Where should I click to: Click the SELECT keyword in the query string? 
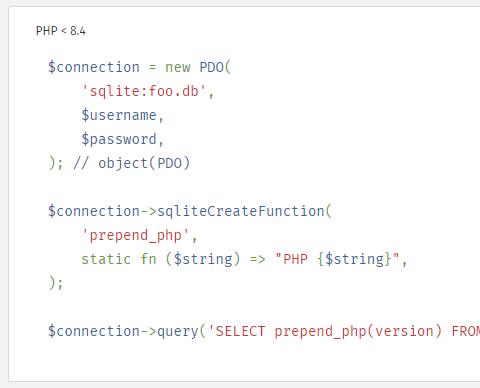point(240,331)
